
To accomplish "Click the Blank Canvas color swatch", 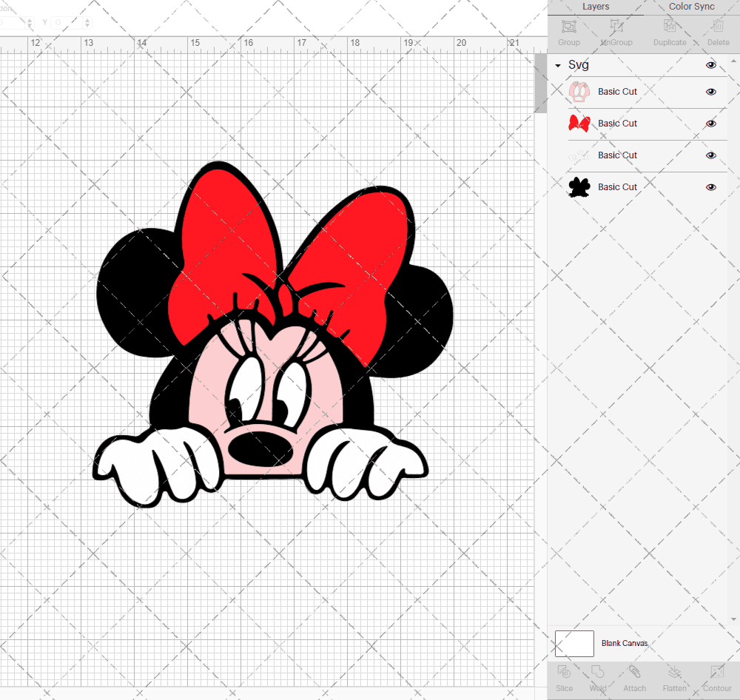I will point(574,643).
